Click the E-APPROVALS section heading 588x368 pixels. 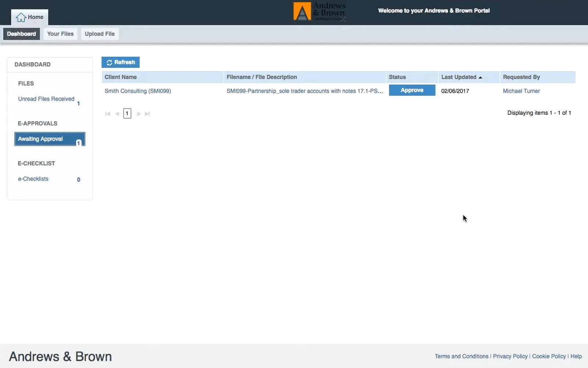37,123
